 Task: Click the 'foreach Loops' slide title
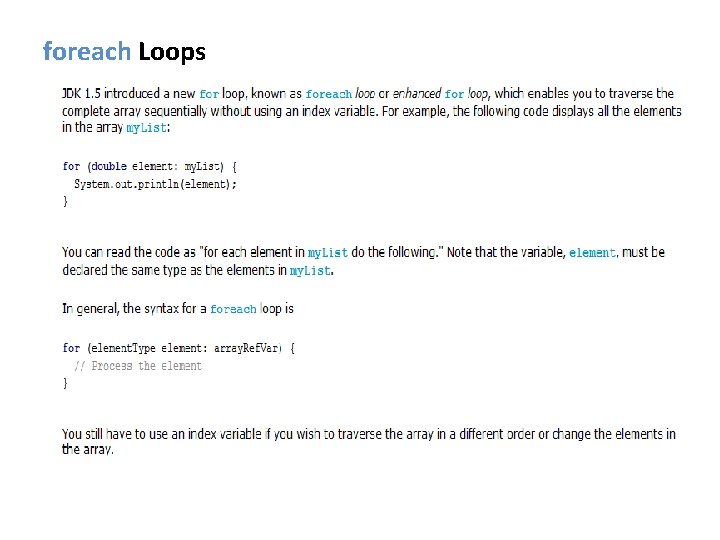pyautogui.click(x=124, y=51)
